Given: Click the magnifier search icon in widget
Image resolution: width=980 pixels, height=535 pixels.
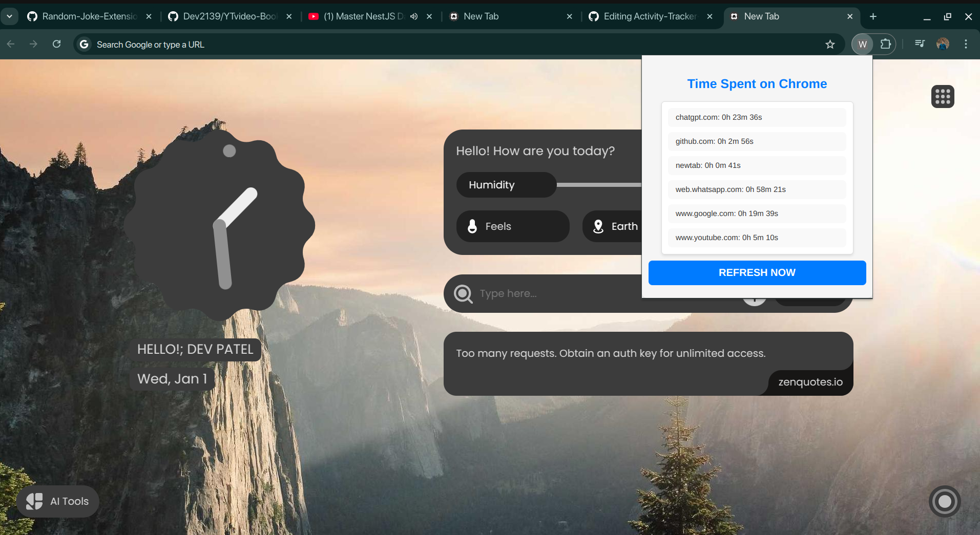Looking at the screenshot, I should pyautogui.click(x=463, y=294).
